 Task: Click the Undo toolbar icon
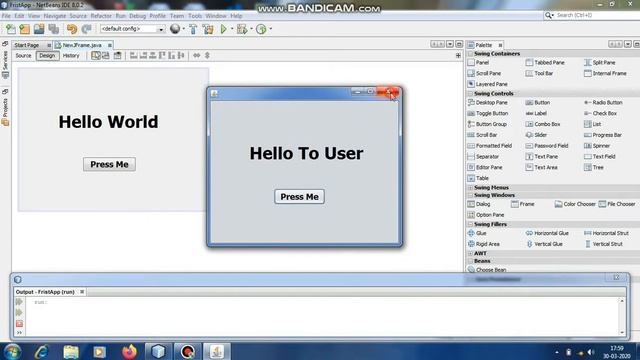[72, 29]
